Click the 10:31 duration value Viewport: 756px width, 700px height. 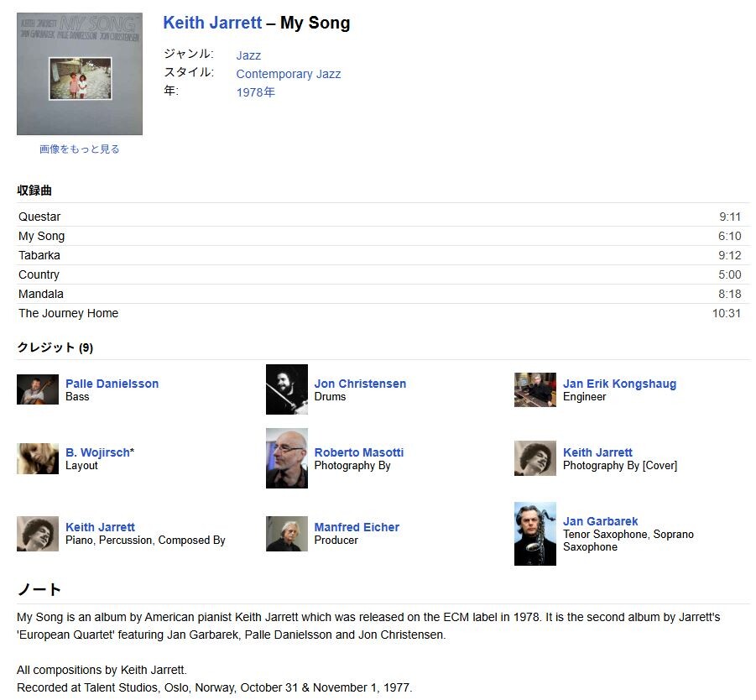727,313
